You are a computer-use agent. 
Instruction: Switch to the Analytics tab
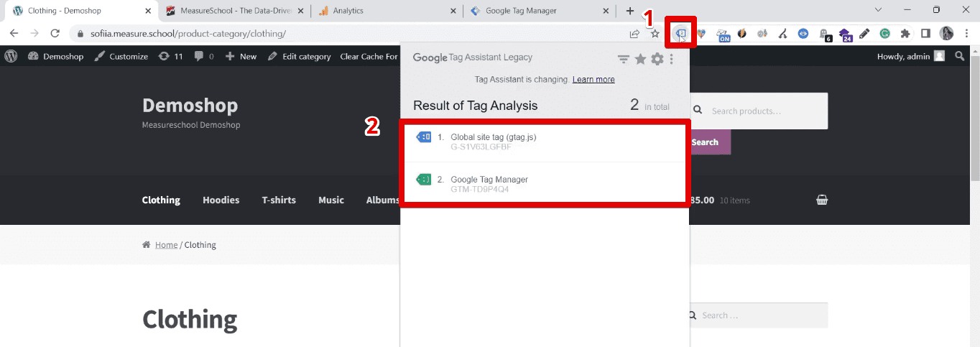pos(387,11)
